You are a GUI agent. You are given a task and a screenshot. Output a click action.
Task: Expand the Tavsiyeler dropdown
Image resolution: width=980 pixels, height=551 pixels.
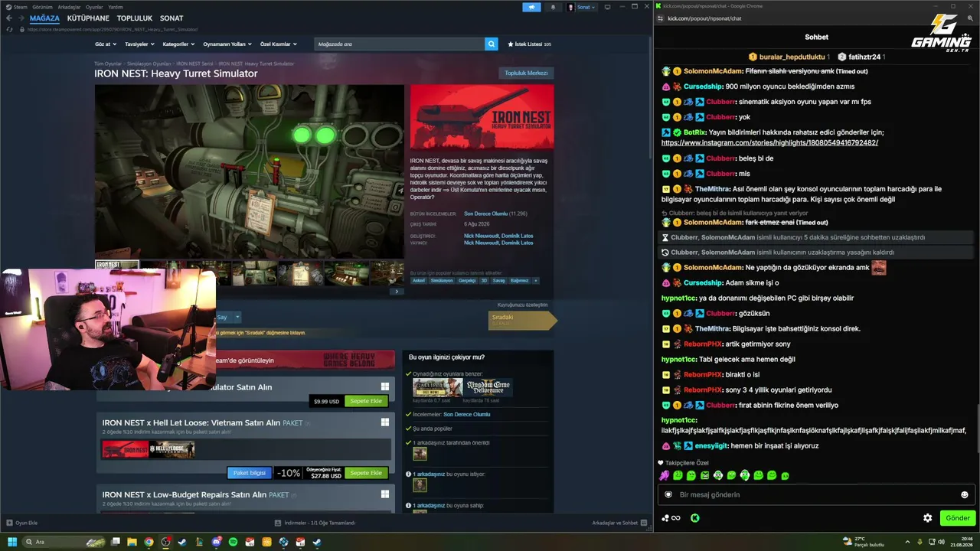click(139, 44)
